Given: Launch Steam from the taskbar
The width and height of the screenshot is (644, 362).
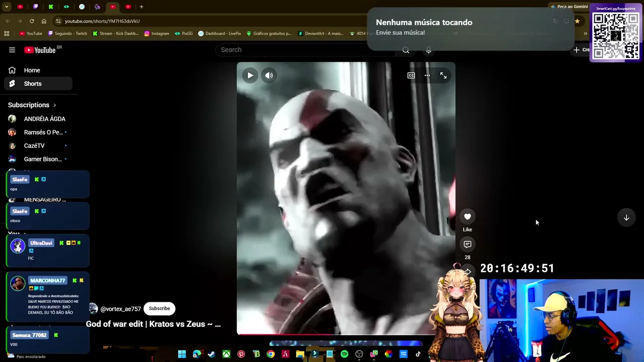Looking at the screenshot, I should point(211,354).
